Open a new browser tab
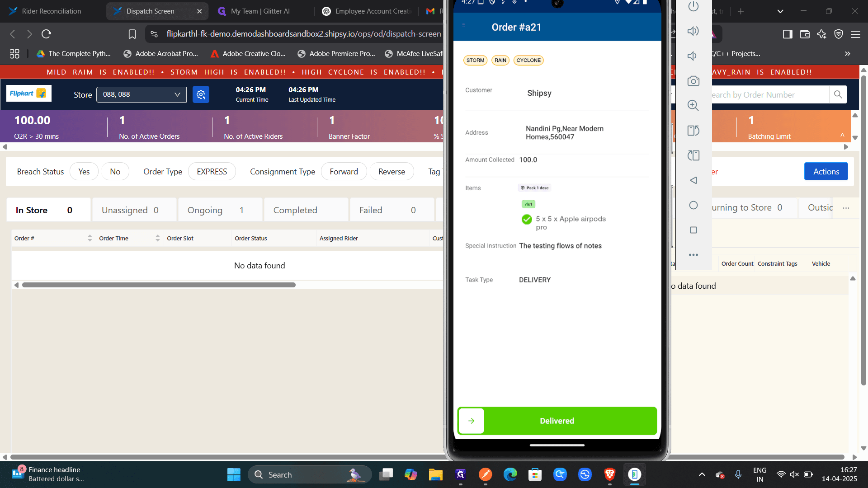 point(741,11)
